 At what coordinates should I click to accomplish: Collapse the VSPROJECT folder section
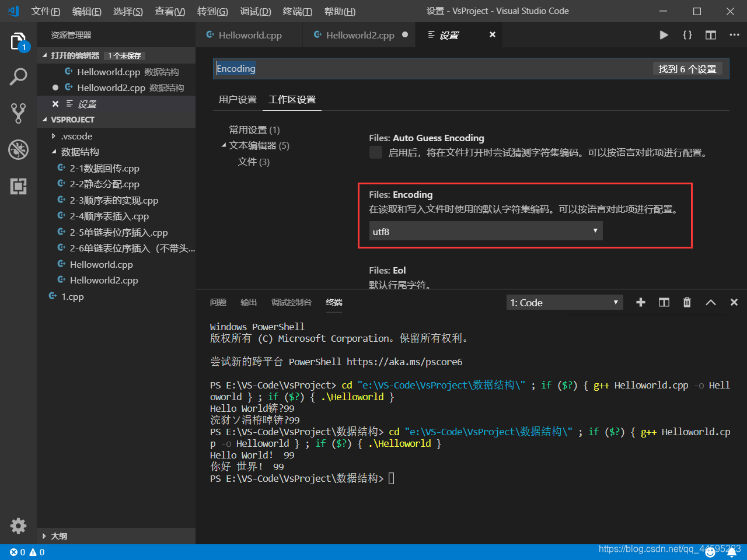(x=46, y=120)
